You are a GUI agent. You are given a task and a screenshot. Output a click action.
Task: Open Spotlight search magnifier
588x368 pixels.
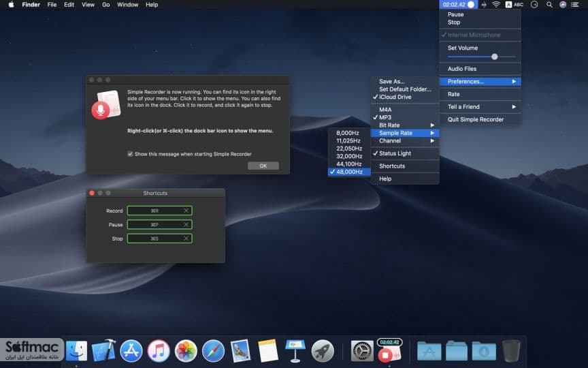(549, 5)
